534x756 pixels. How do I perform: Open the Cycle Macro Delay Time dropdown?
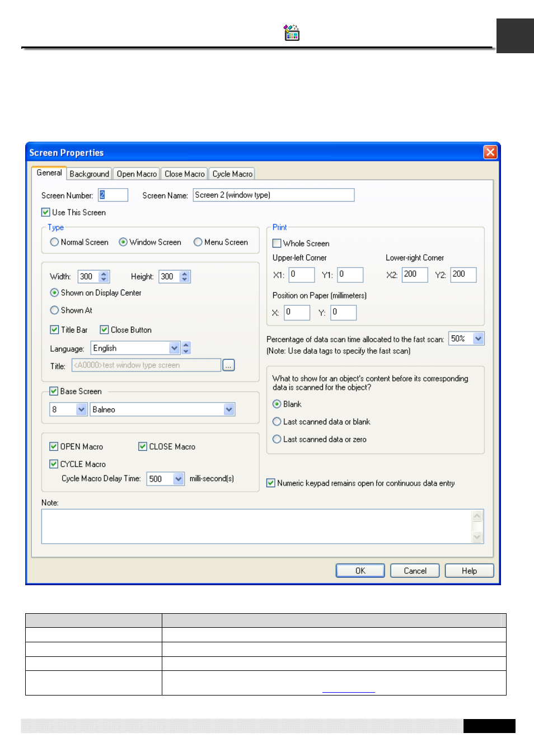166,479
